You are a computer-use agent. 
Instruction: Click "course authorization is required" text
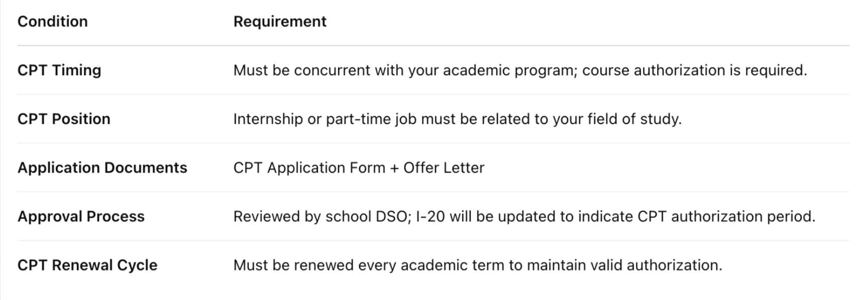694,70
